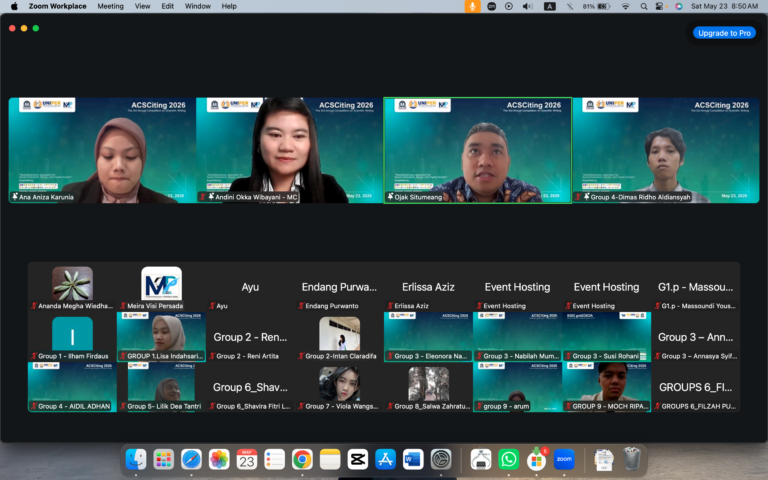The width and height of the screenshot is (768, 480).
Task: Launch CapCut from the Dock
Action: coord(358,459)
